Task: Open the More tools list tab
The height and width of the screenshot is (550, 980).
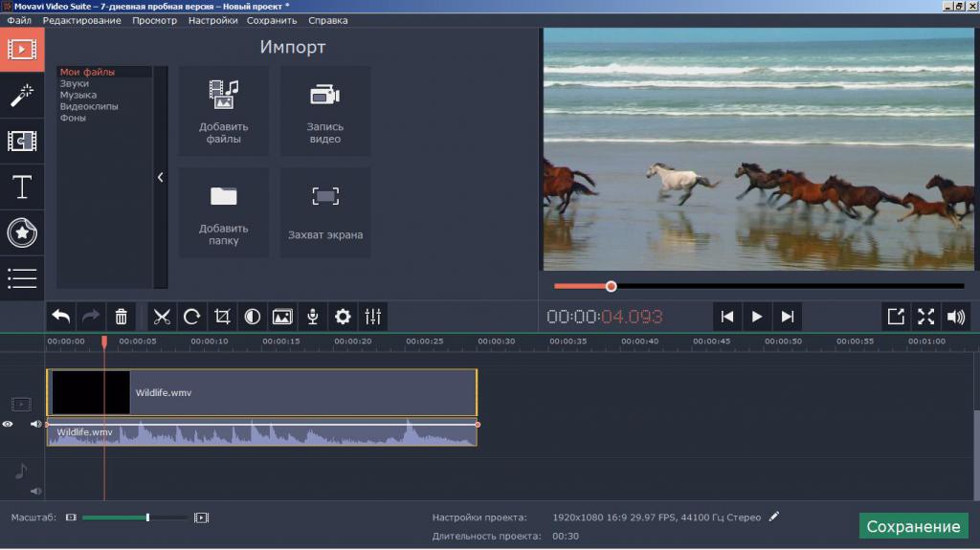Action: (x=22, y=278)
